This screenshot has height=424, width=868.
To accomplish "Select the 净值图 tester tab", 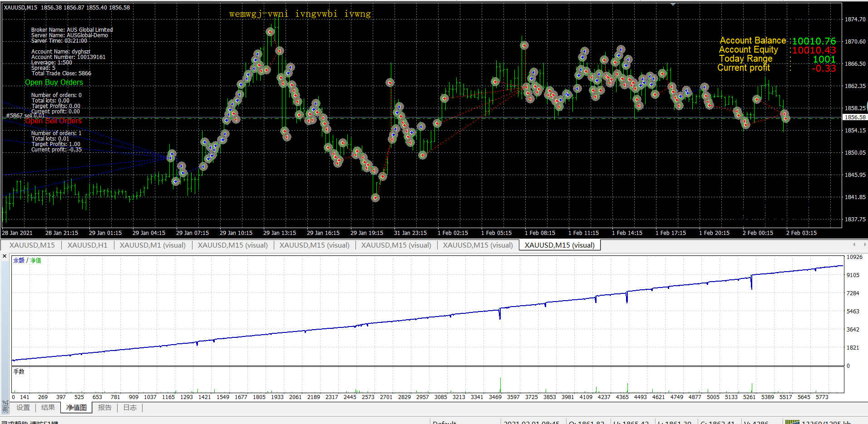I will click(76, 407).
